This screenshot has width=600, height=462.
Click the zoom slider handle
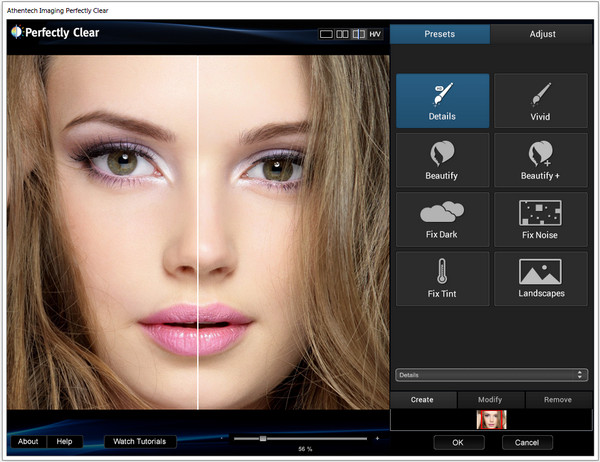(263, 438)
